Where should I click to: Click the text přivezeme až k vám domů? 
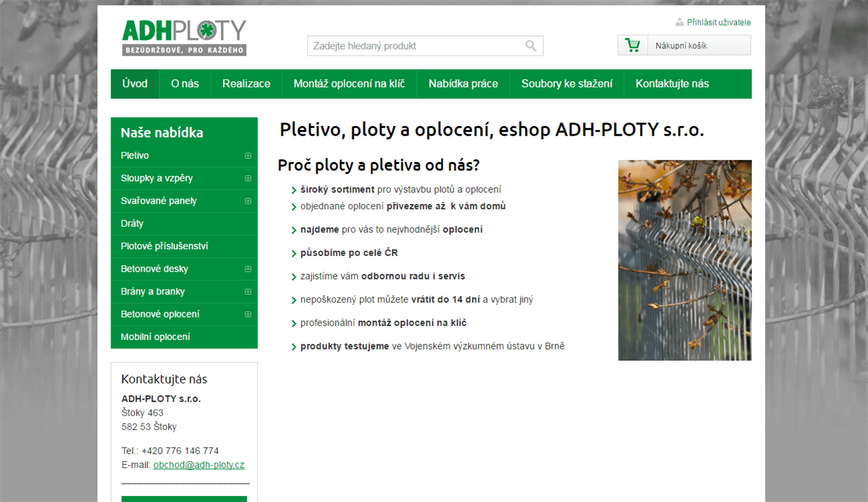coord(446,207)
